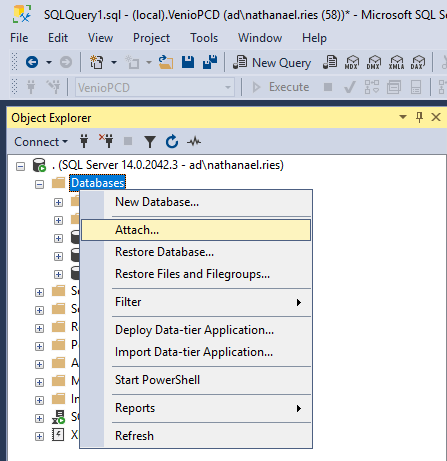Click Object Explorer Filter funnel icon
The height and width of the screenshot is (461, 447).
point(150,142)
